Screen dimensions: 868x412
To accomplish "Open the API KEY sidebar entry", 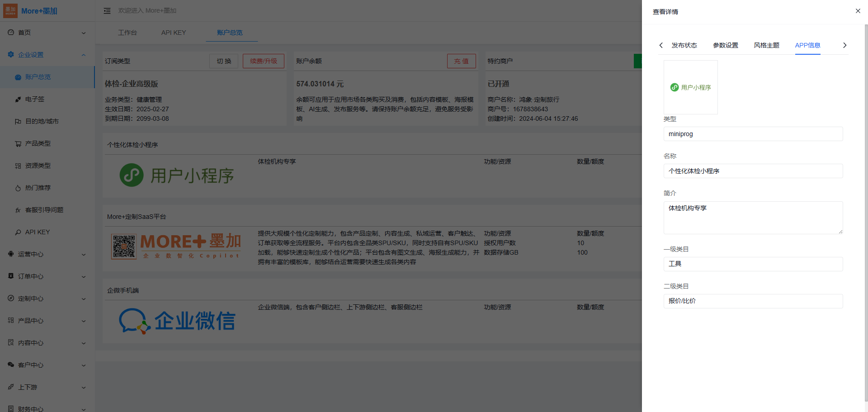I will click(x=38, y=232).
